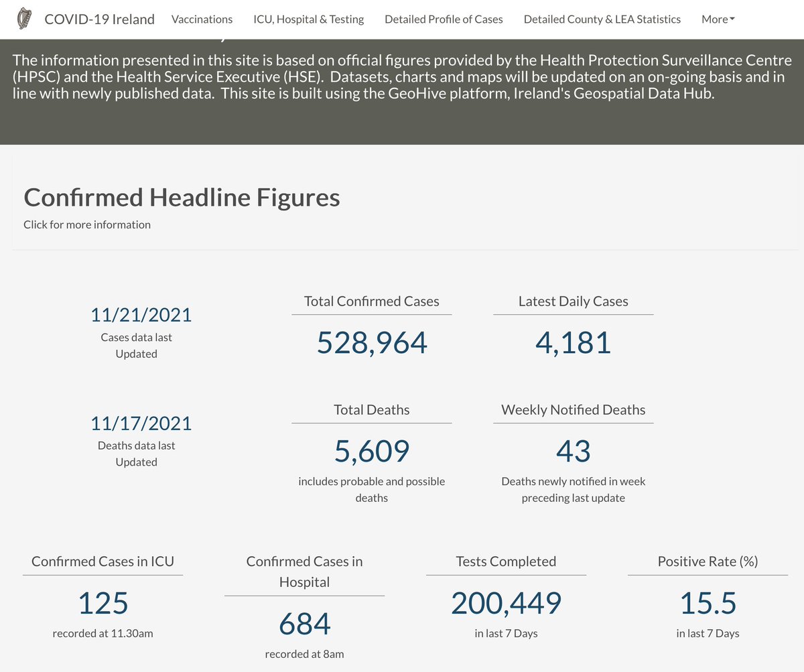
Task: Click Weekly Notified Deaths value 43
Action: [x=574, y=451]
